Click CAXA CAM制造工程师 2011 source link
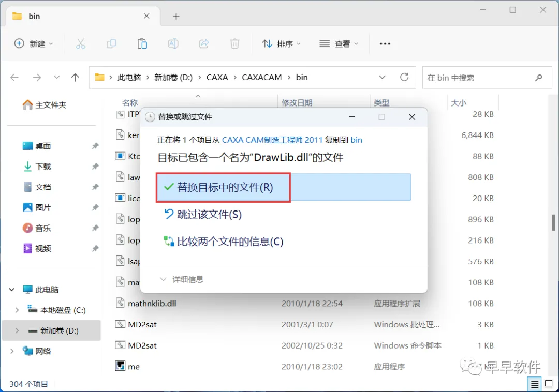 pos(272,140)
